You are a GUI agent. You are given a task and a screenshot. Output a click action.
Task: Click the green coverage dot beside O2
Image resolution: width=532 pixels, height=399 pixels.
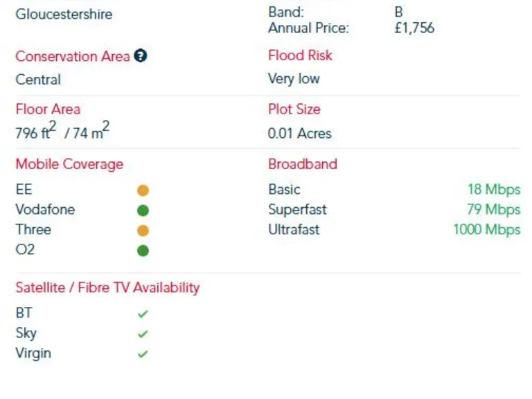(x=143, y=250)
